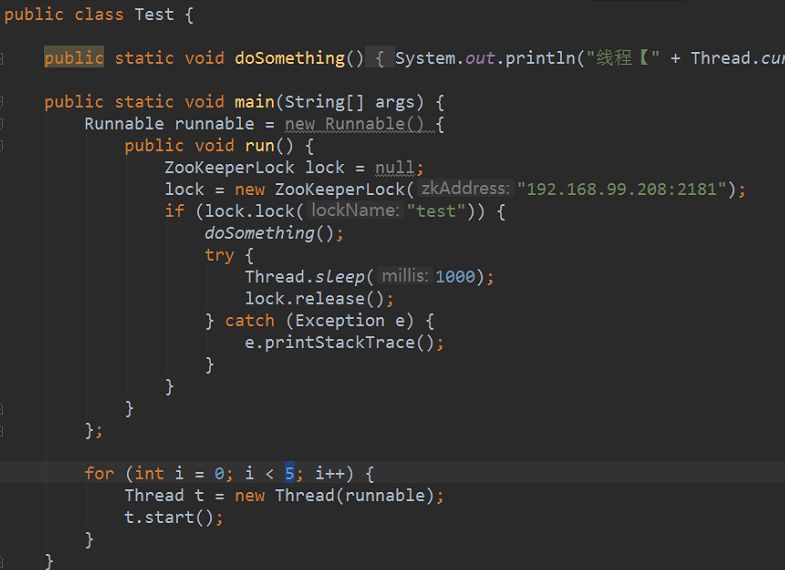Click the run method name
This screenshot has width=785, height=570.
coord(259,146)
